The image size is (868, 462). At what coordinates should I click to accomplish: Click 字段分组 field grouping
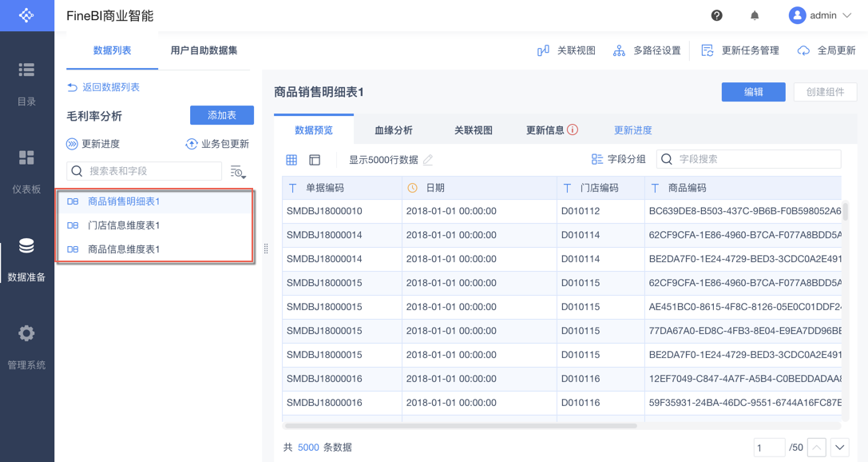pos(618,160)
